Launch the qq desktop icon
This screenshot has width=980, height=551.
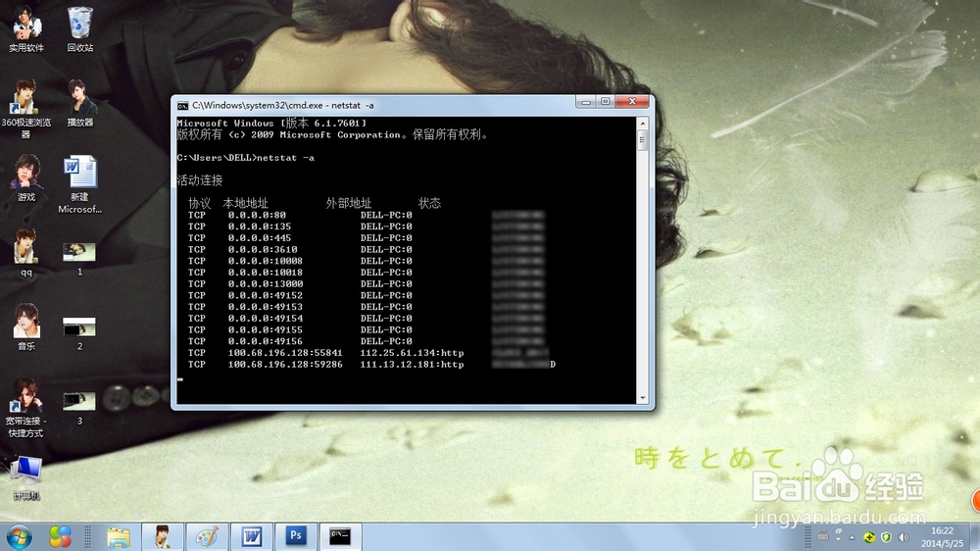pos(26,253)
